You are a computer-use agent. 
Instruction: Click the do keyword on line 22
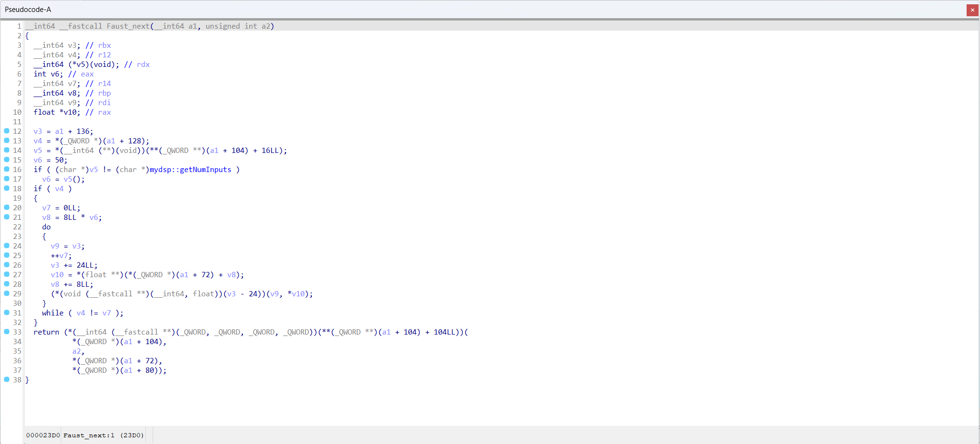pos(46,227)
